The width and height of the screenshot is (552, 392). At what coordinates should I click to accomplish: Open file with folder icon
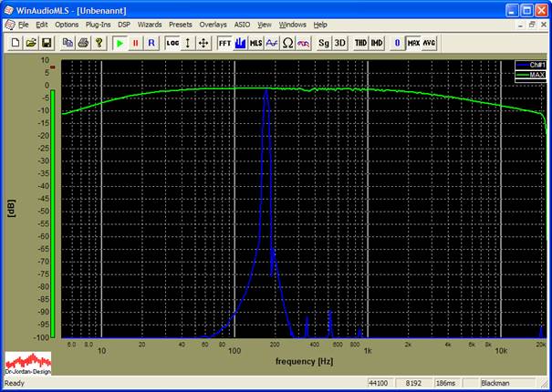31,43
